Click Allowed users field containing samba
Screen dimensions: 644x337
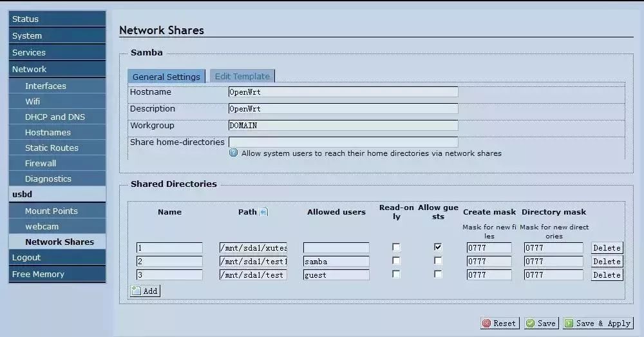pyautogui.click(x=336, y=261)
